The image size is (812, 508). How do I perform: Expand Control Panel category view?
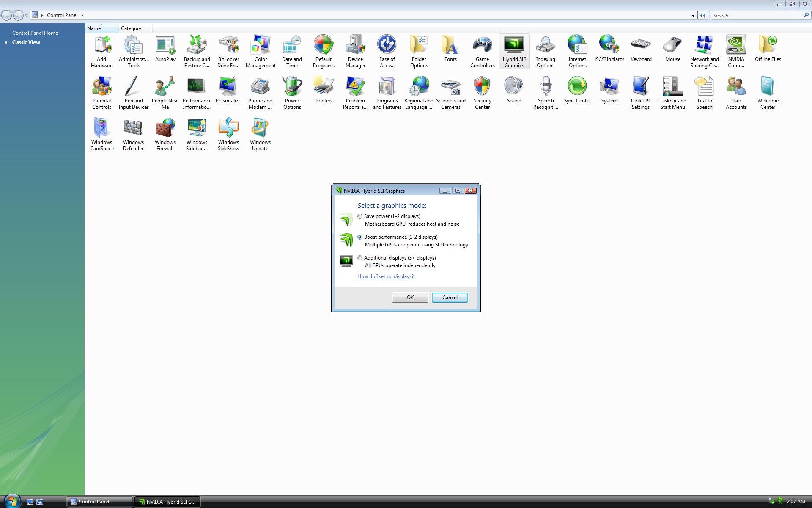coord(130,28)
